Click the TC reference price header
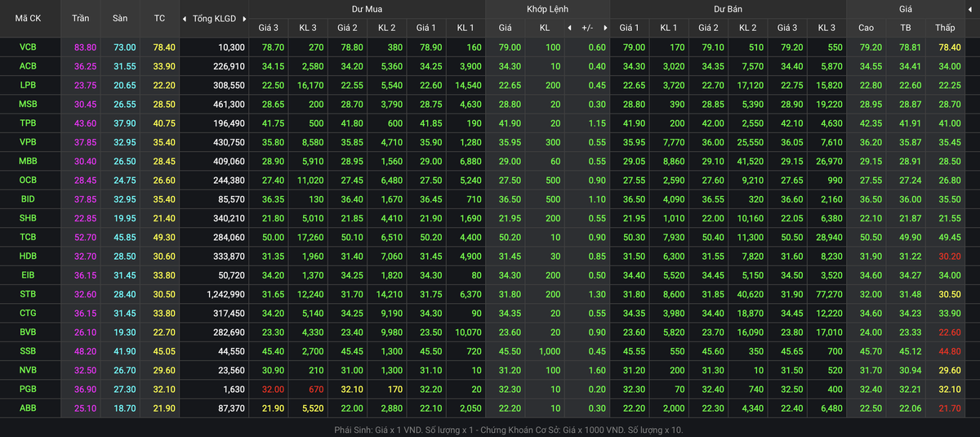Screen dimensions: 980x437 pos(159,18)
